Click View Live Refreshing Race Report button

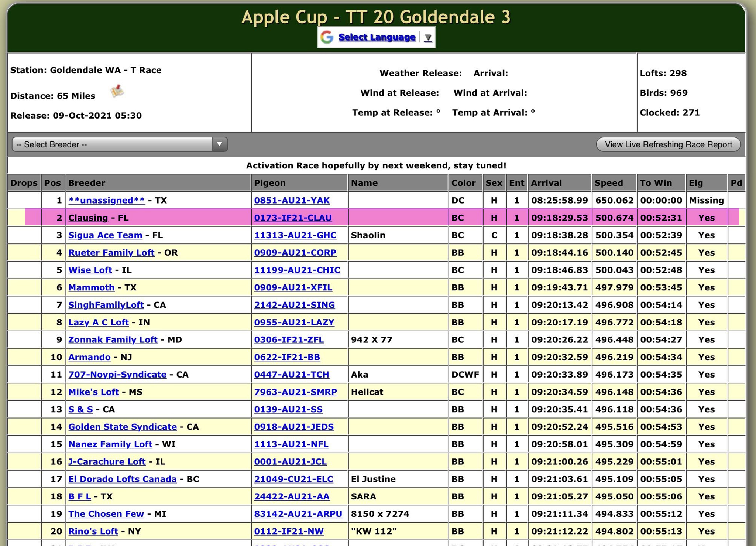click(x=668, y=144)
